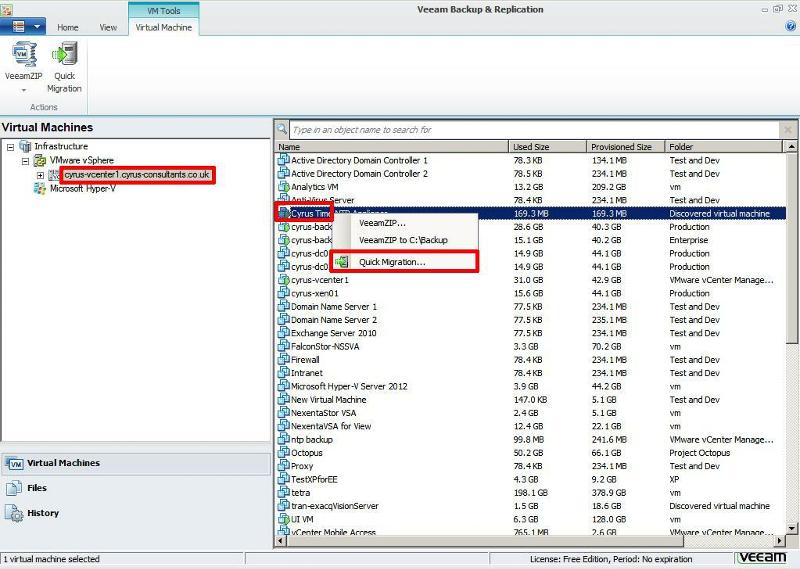800x569 pixels.
Task: Select Microsoft Hyper-V tree item
Action: (x=83, y=189)
